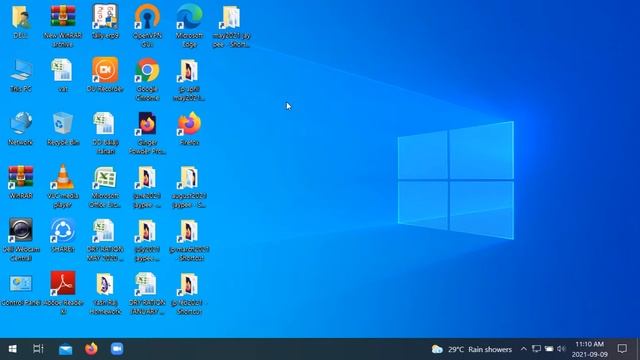Click the Show desktop strip at the taskbar edge
The width and height of the screenshot is (640, 360).
(x=638, y=349)
